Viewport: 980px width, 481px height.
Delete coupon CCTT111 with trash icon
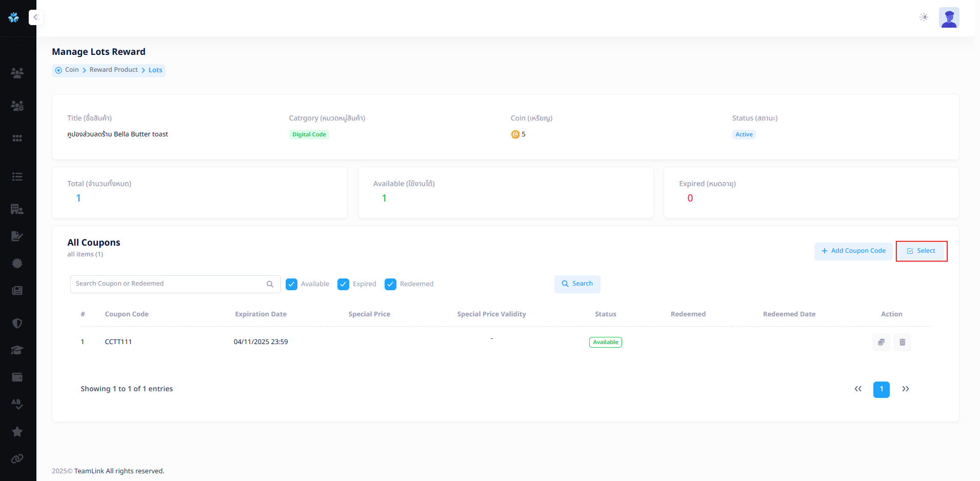pyautogui.click(x=902, y=342)
